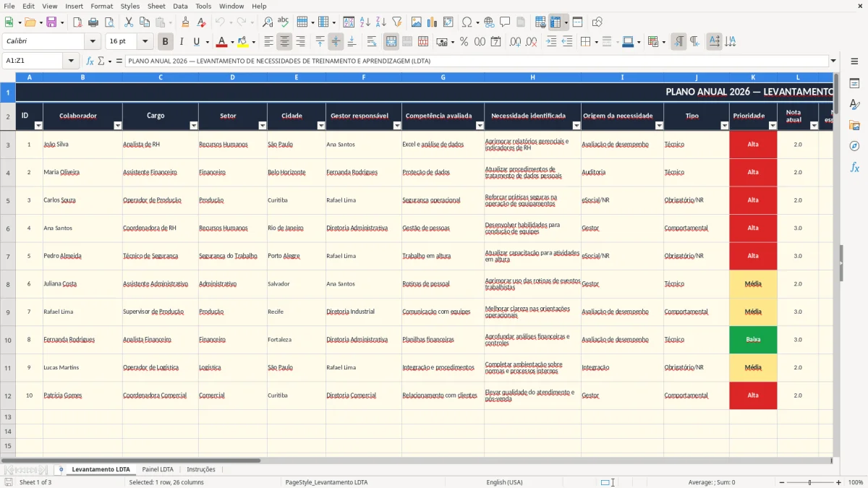Open filter dropdown on Cidade column
Image resolution: width=868 pixels, height=488 pixels.
coord(321,126)
